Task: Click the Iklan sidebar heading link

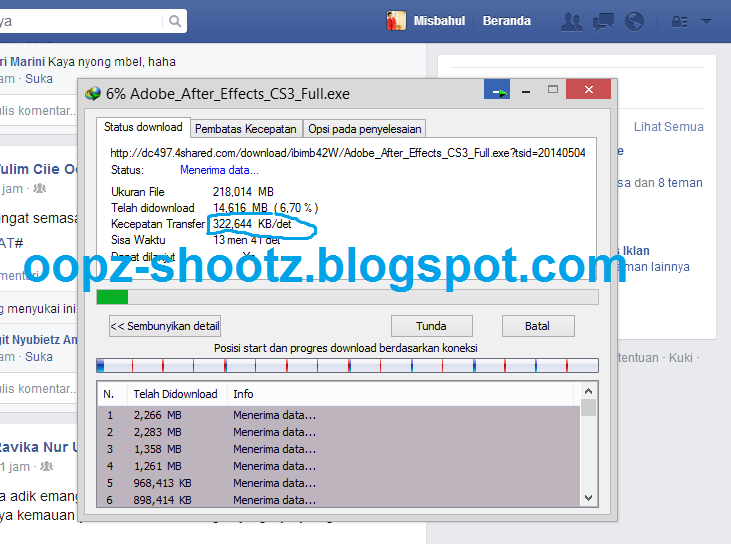Action: coord(636,251)
